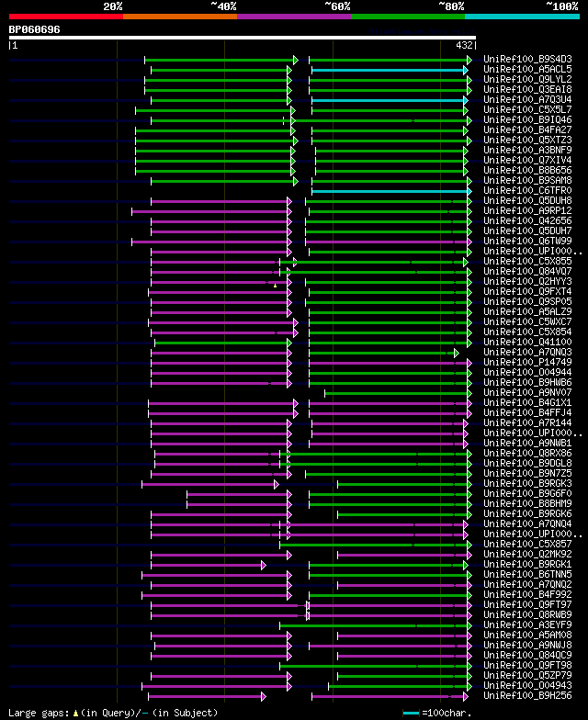Select UniRef100_A5ALZ9 label
The width and height of the screenshot is (588, 720).
point(527,312)
